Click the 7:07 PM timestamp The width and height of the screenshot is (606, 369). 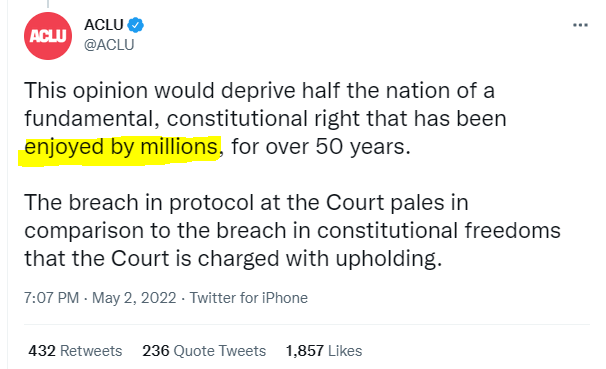[x=51, y=298]
